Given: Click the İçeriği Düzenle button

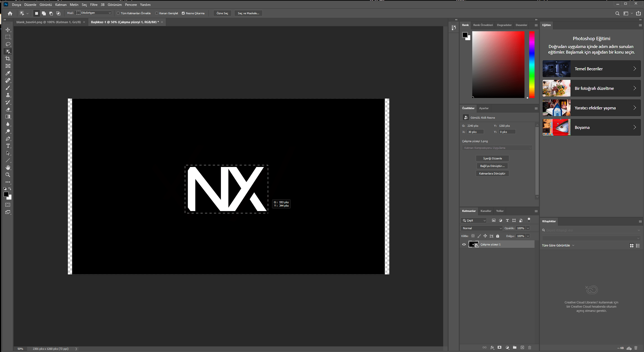Looking at the screenshot, I should pos(492,159).
